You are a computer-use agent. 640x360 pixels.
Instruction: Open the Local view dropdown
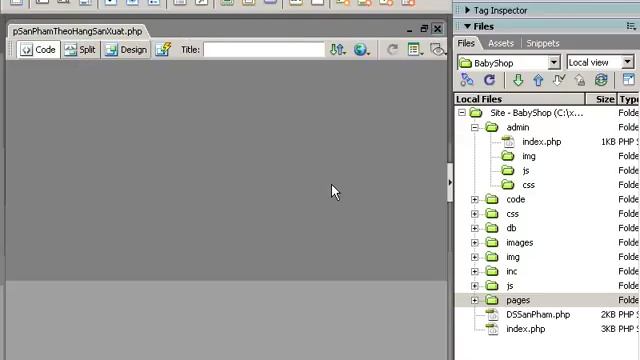627,62
